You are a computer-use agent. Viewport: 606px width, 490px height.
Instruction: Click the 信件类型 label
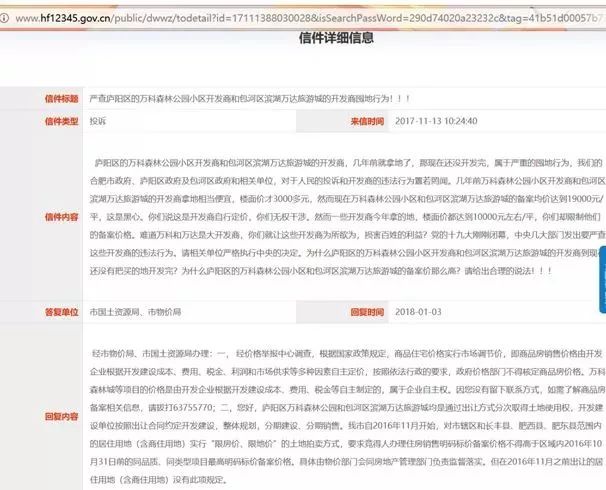[x=61, y=121]
